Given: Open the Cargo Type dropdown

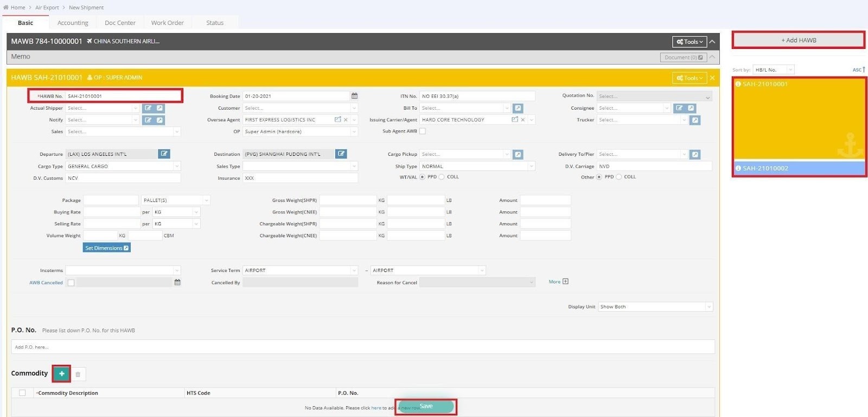Looking at the screenshot, I should [123, 166].
